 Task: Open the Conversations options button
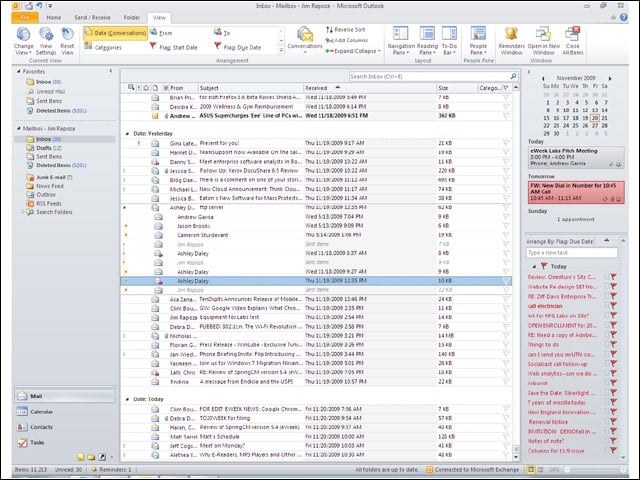304,40
